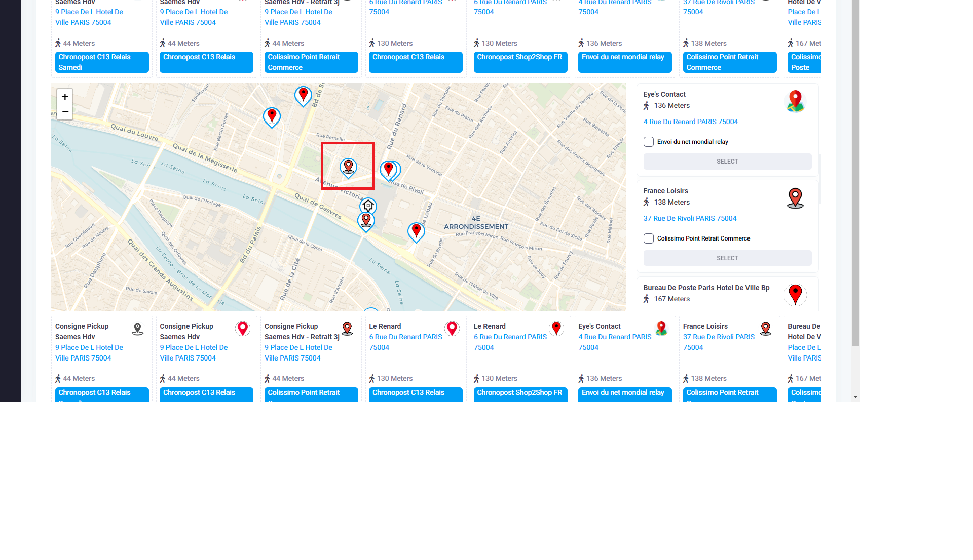Click the France Loisirs marker icon in sidebar

[795, 198]
